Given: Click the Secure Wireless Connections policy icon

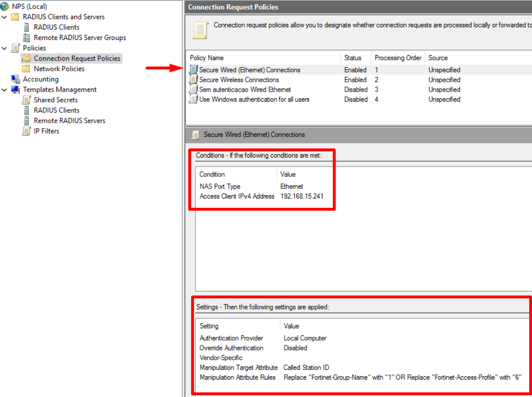Looking at the screenshot, I should [193, 79].
